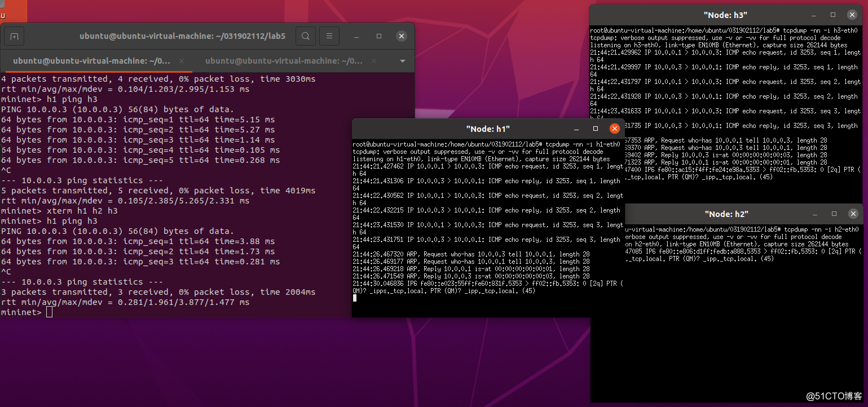Click the "listening on h1-eth0" line in h1
This screenshot has width=868, height=407.
482,159
